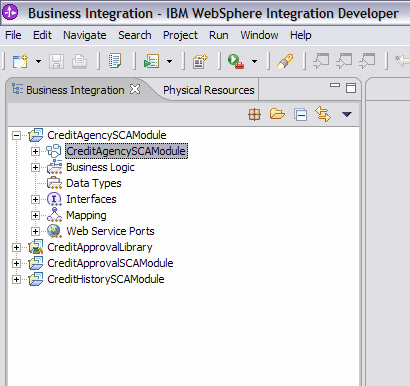This screenshot has height=386, width=410.
Task: Click the Interfaces category icon
Action: click(54, 199)
